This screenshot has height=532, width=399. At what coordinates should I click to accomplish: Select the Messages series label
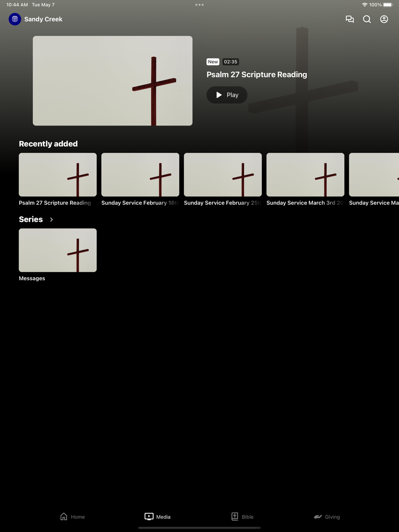coord(32,278)
